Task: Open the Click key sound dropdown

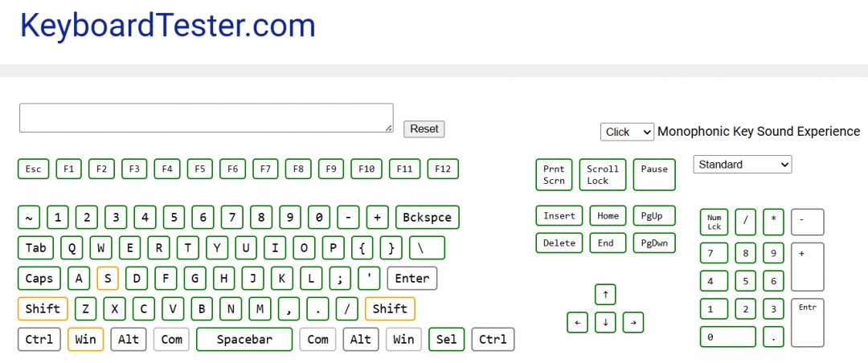Action: coord(627,132)
